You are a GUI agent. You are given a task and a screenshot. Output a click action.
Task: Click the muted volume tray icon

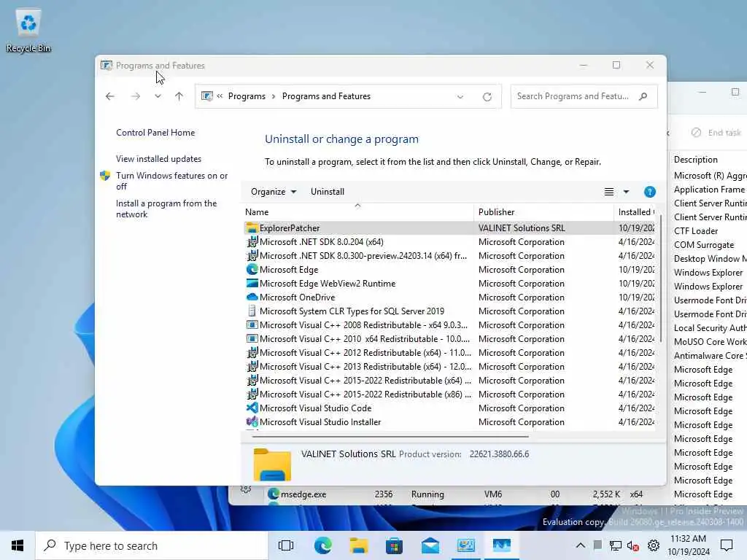click(x=633, y=545)
